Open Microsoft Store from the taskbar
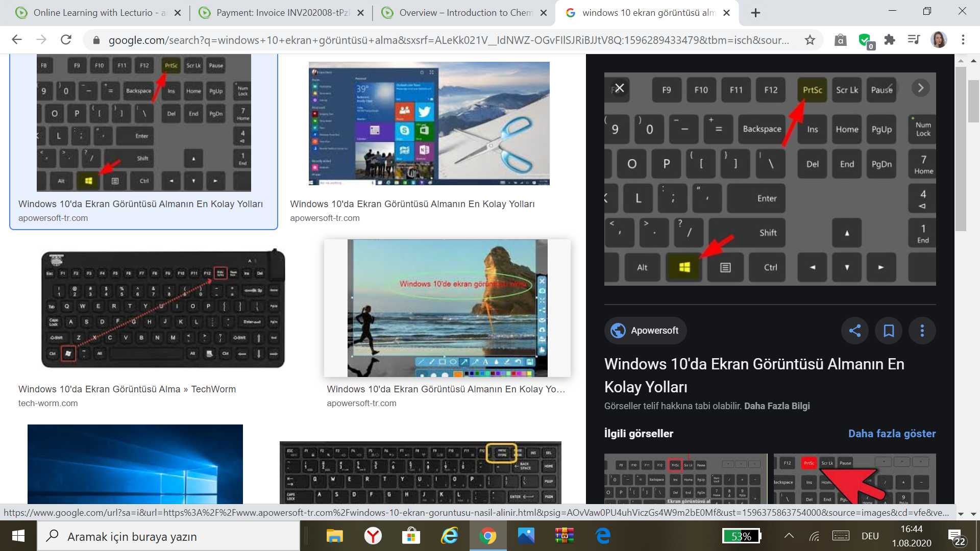The height and width of the screenshot is (551, 980). point(411,536)
